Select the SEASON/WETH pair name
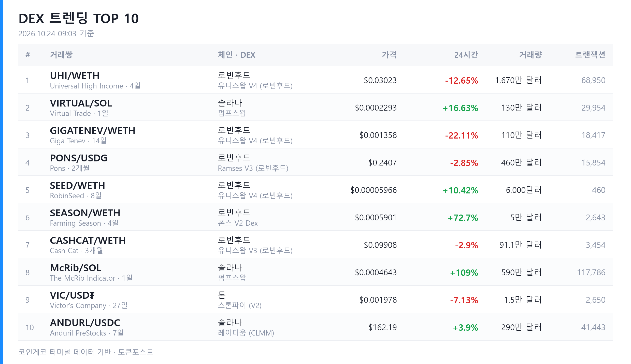This screenshot has width=631, height=364. point(85,213)
